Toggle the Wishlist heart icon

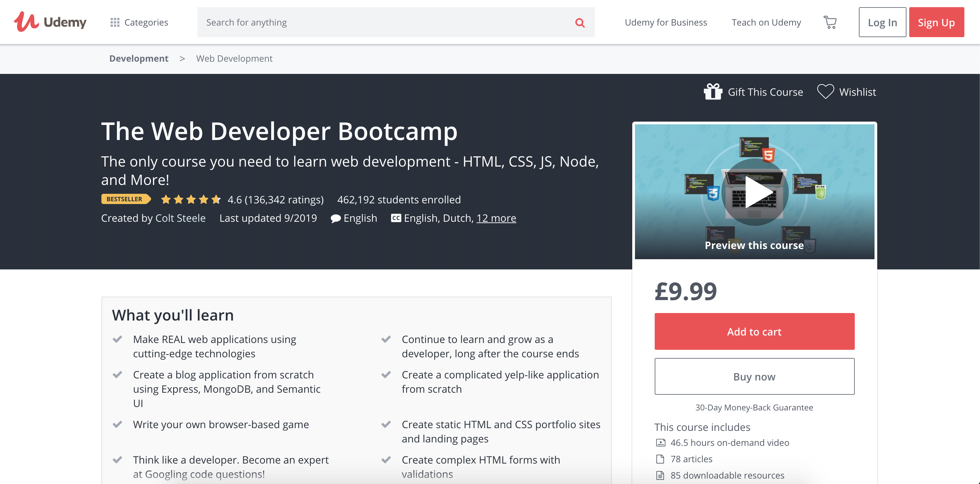(x=825, y=92)
